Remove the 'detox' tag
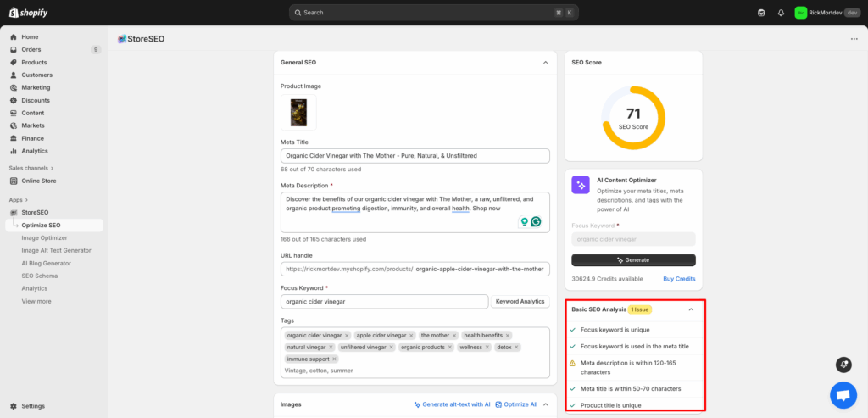Viewport: 868px width, 418px height. click(x=517, y=347)
